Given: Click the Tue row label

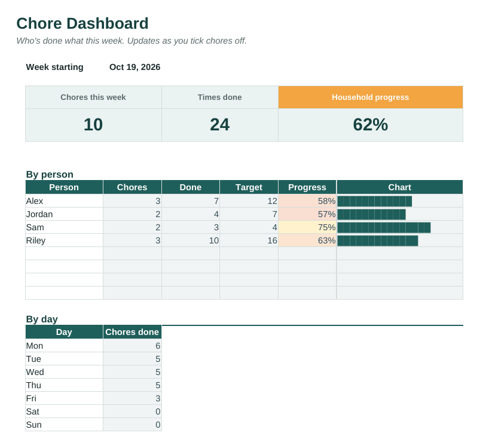Looking at the screenshot, I should [x=65, y=359].
